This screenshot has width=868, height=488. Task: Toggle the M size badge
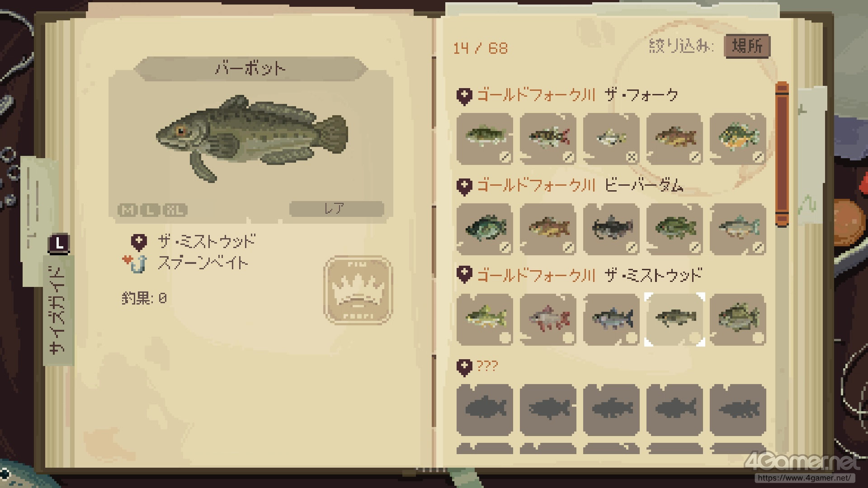(128, 210)
